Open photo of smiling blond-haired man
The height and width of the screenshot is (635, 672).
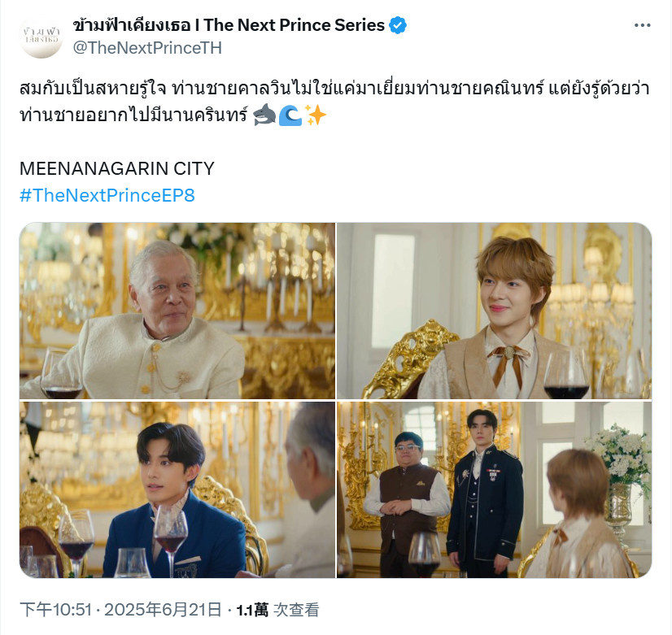click(x=494, y=311)
